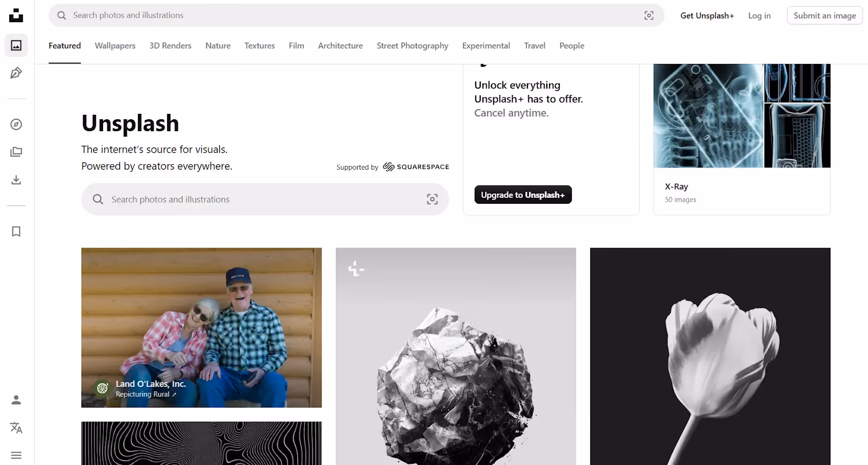Open the Squarespace sponsor link

pyautogui.click(x=416, y=167)
